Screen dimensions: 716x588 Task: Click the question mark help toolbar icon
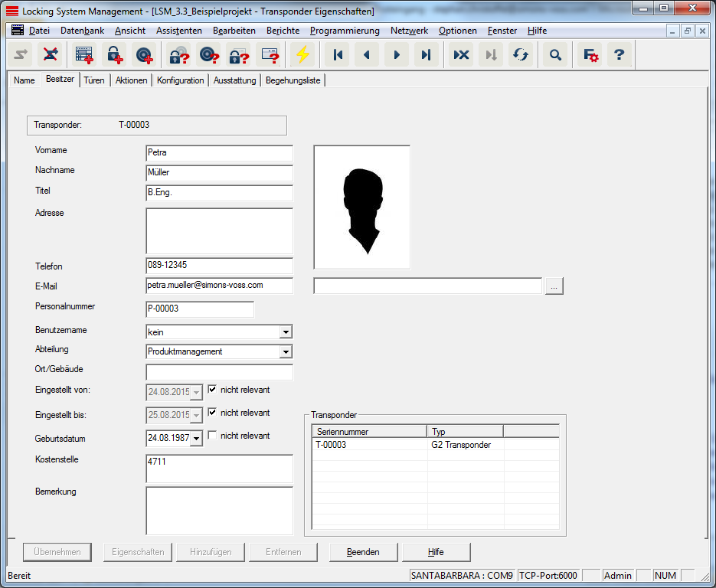click(620, 55)
